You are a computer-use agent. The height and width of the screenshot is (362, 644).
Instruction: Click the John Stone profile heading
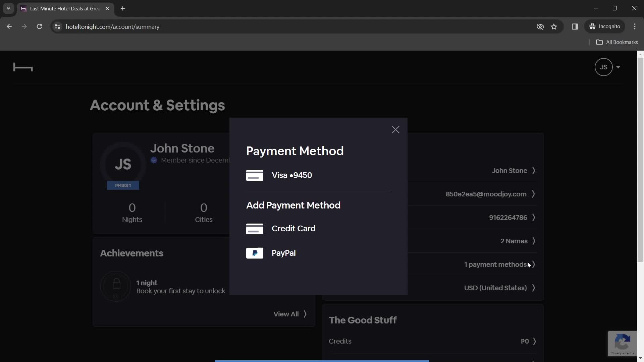pos(182,148)
